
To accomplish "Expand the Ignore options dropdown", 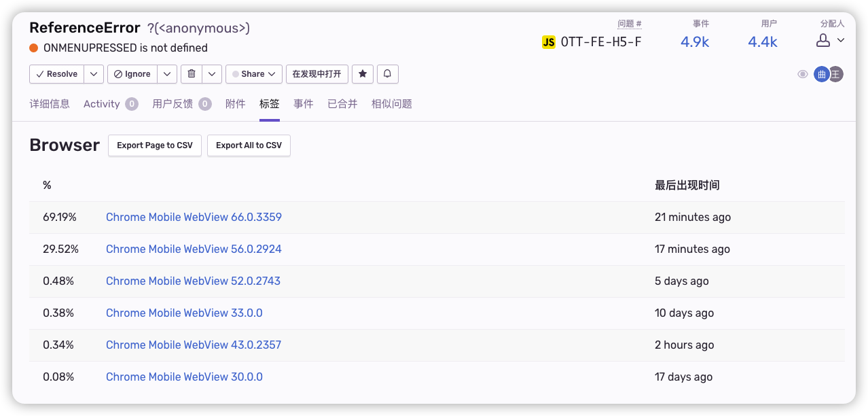I will click(x=167, y=73).
